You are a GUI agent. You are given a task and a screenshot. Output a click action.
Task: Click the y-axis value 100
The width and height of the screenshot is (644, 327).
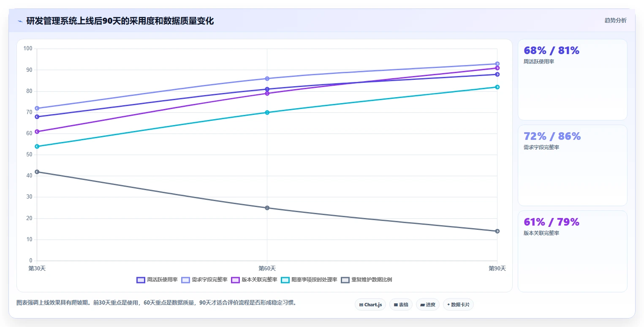tap(28, 49)
